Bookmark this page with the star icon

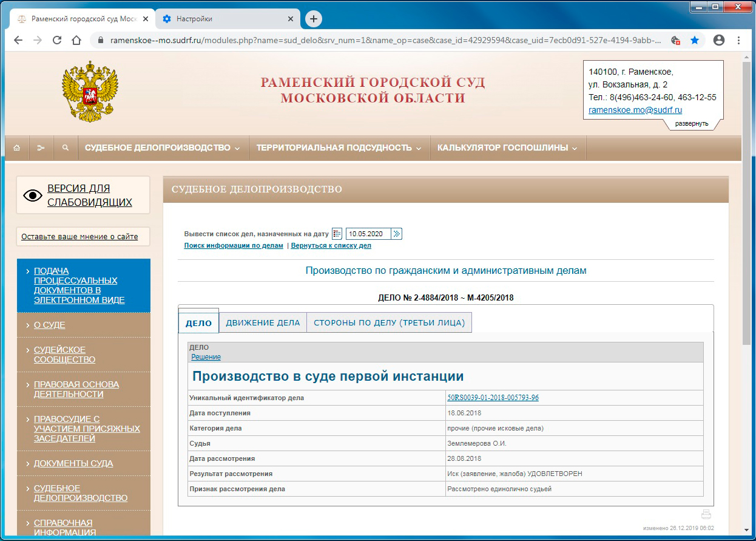tap(695, 40)
